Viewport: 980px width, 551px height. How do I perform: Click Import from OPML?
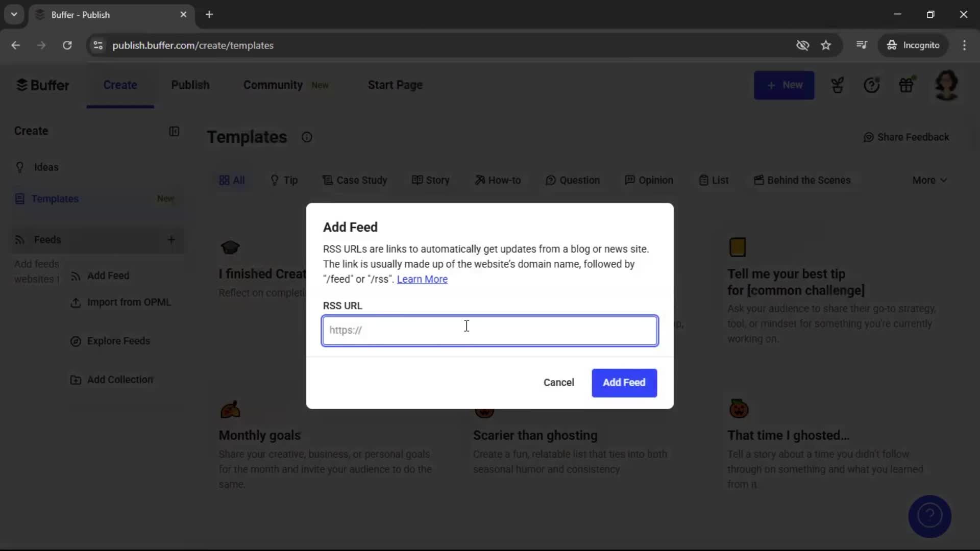[129, 302]
